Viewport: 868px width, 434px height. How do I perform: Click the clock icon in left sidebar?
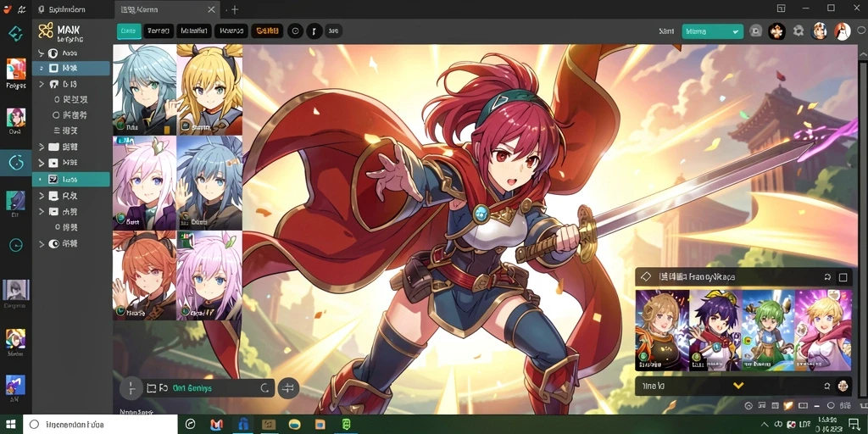pos(15,245)
